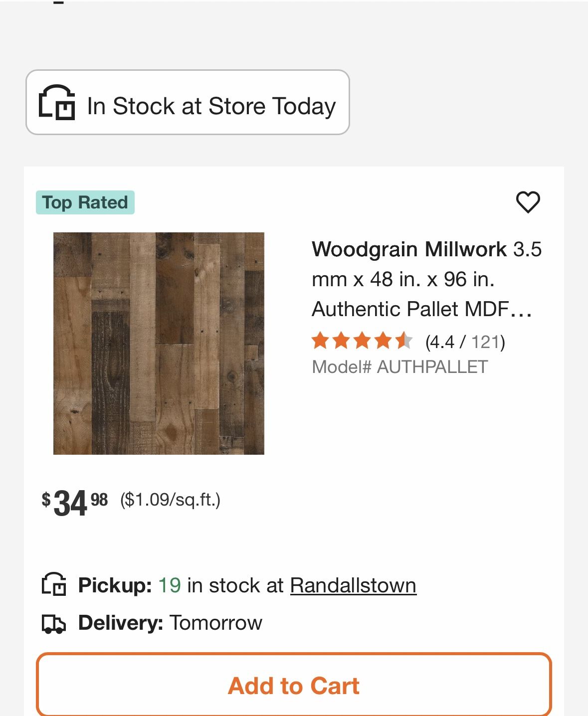Toggle the In Stock at Store Today filter

tap(188, 101)
